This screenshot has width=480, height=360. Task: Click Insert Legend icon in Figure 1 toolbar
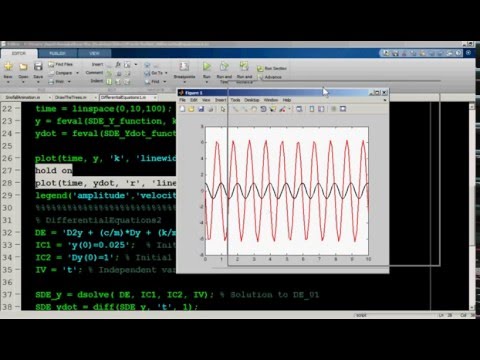321,109
